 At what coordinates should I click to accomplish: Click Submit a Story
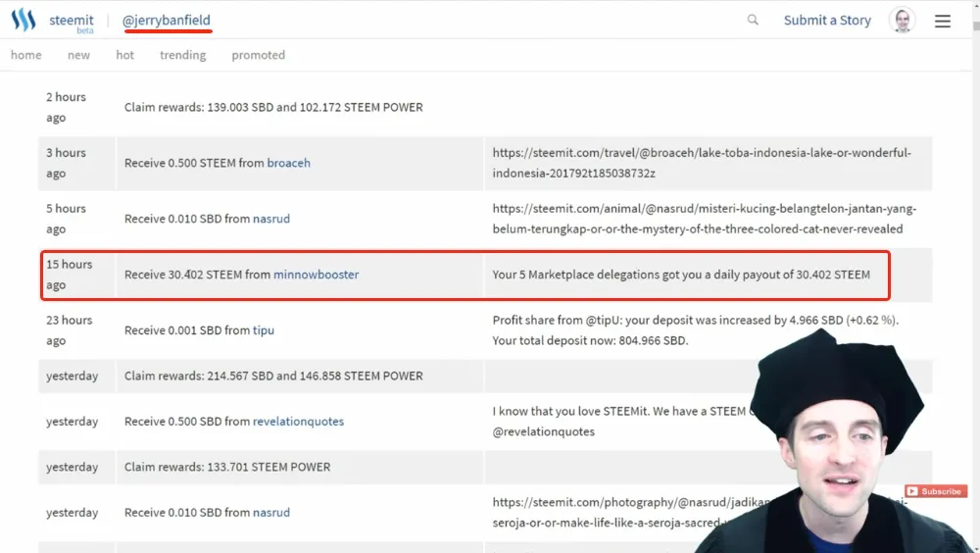pos(827,20)
